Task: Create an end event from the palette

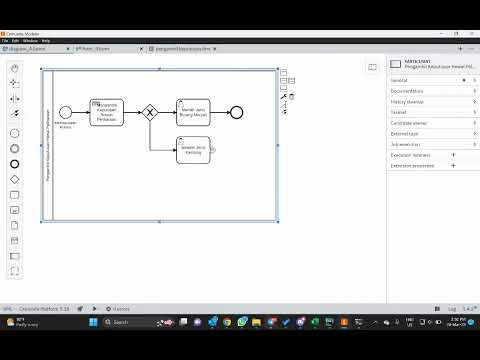Action: (14, 164)
